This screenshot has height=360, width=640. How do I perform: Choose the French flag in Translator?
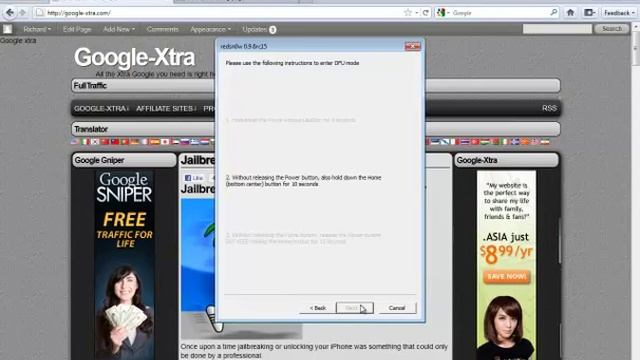tap(145, 142)
